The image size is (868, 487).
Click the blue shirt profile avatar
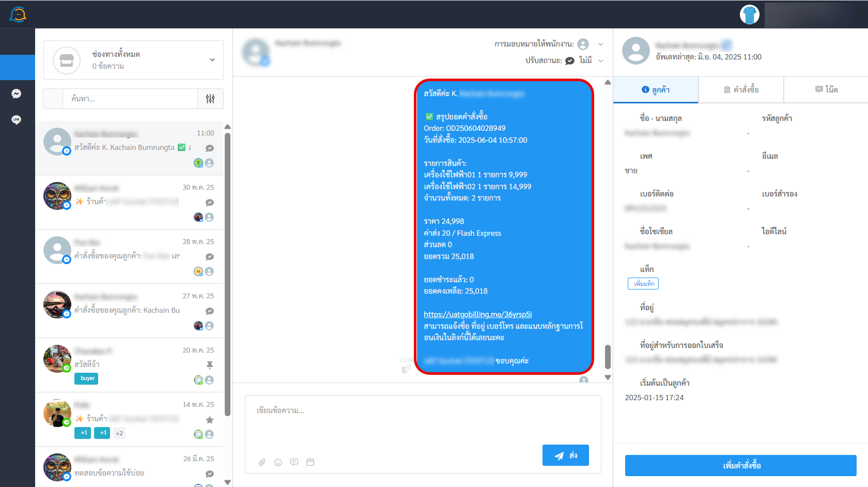749,14
